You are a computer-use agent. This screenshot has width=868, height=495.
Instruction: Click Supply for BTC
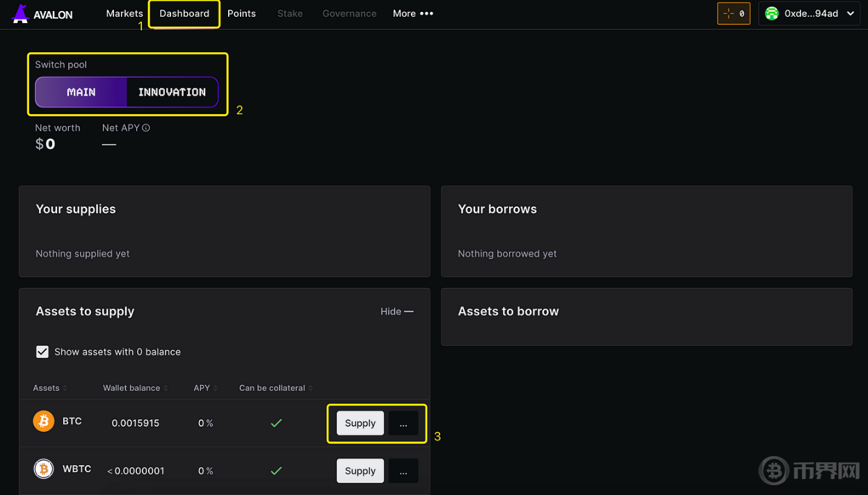coord(360,423)
